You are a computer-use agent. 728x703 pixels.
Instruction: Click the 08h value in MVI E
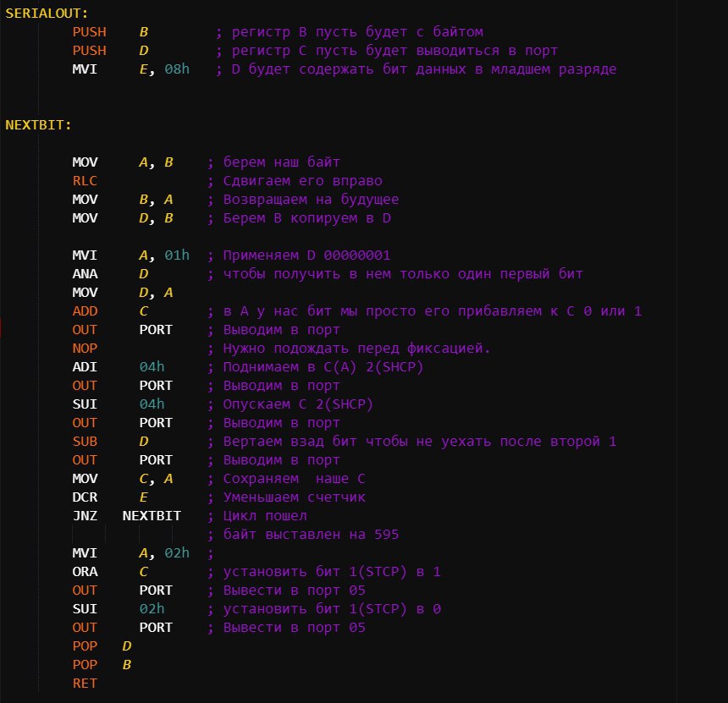(x=177, y=69)
